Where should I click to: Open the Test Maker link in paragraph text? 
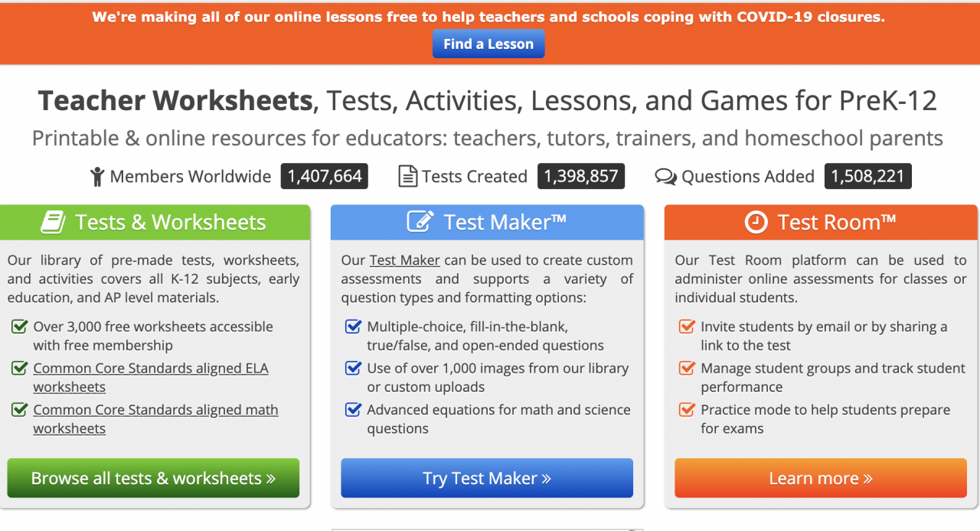(x=404, y=259)
